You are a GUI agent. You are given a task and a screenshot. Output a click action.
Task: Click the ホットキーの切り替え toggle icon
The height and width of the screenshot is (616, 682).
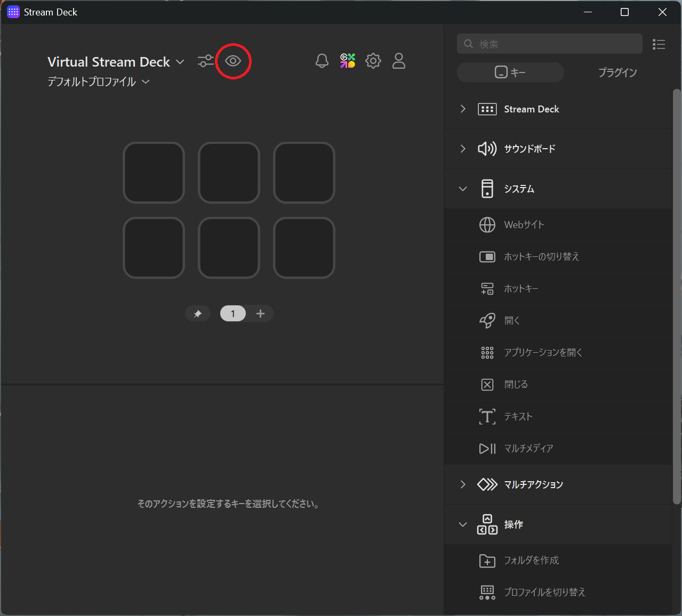pos(487,257)
